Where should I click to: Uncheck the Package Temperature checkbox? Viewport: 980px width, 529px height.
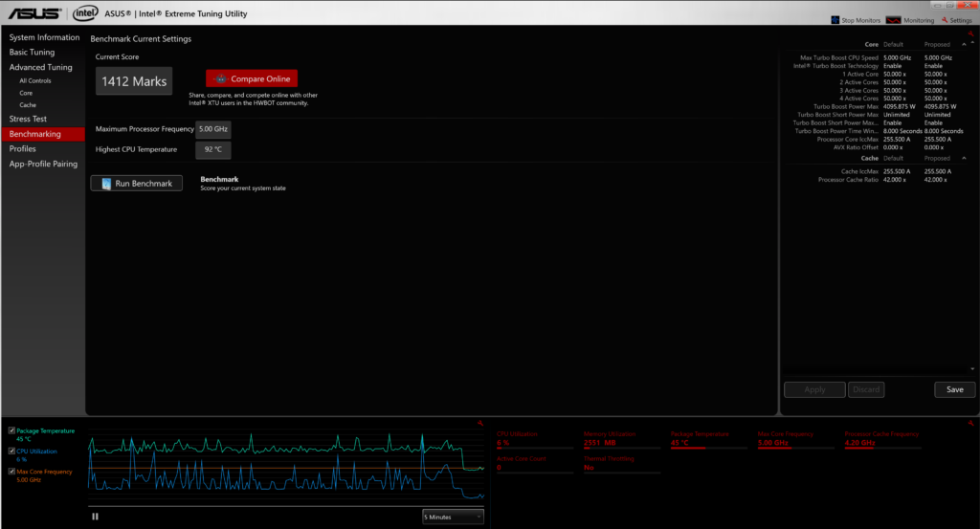tap(11, 431)
